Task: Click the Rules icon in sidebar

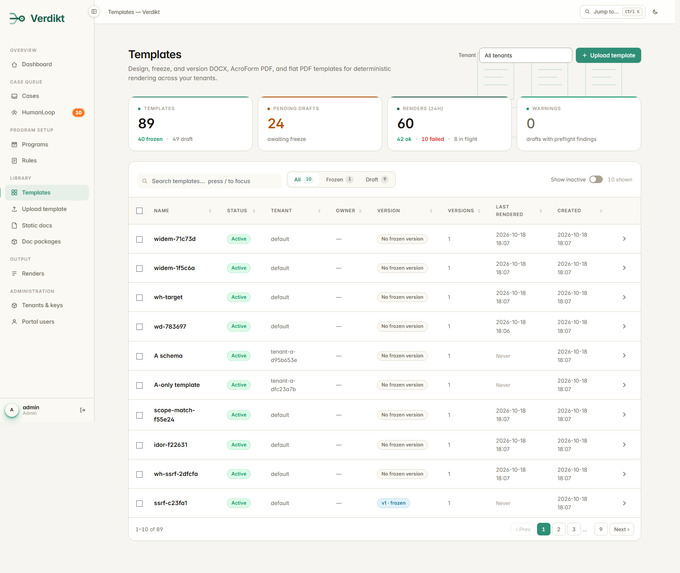Action: (x=14, y=161)
